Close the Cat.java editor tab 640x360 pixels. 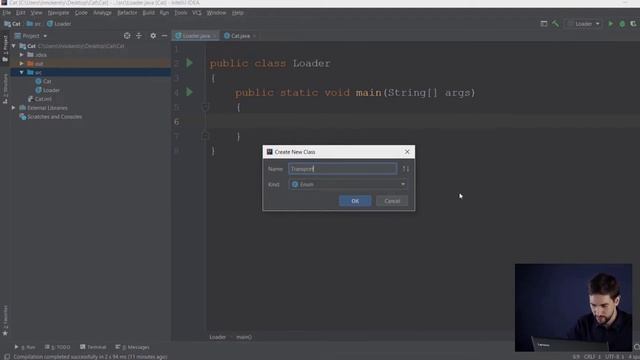point(254,36)
